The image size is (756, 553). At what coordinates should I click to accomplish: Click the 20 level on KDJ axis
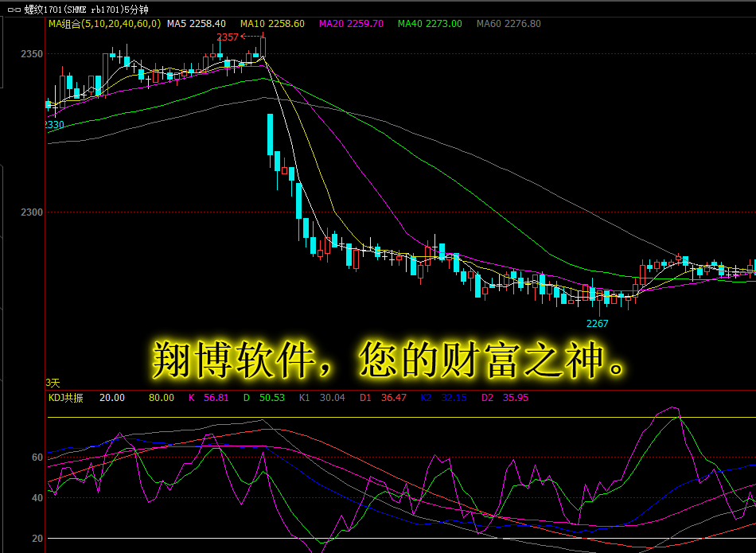37,539
